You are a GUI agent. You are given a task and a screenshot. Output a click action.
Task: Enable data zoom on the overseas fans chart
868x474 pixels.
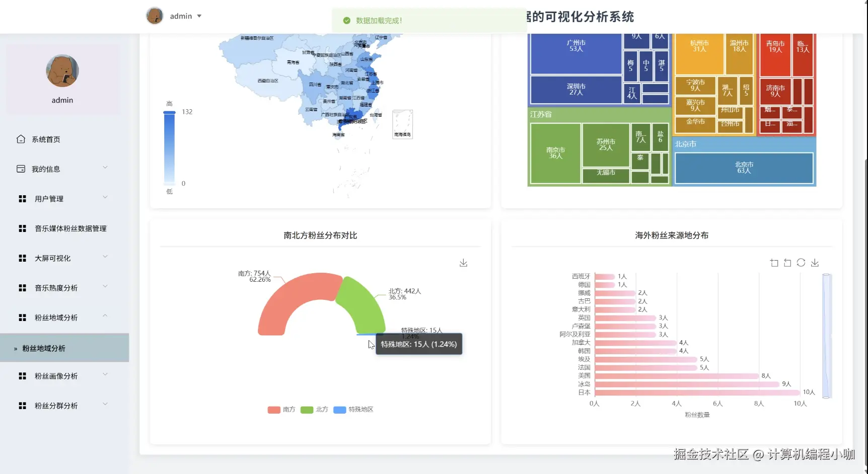(774, 263)
